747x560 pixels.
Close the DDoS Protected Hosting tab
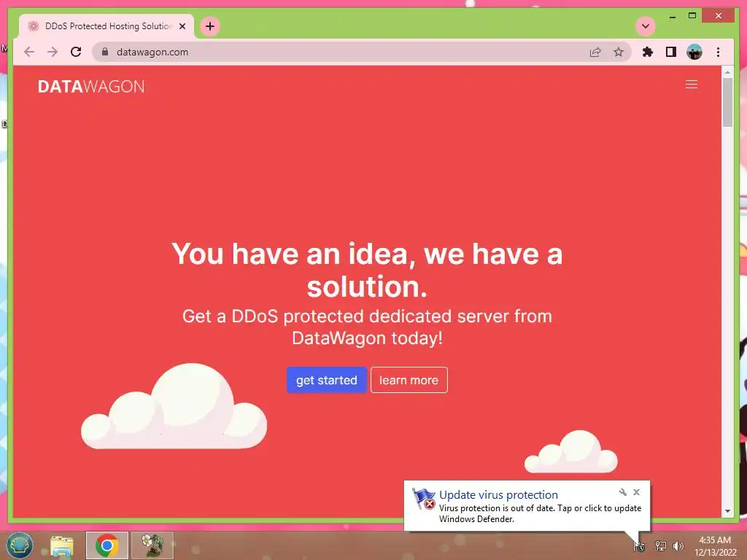pyautogui.click(x=182, y=26)
